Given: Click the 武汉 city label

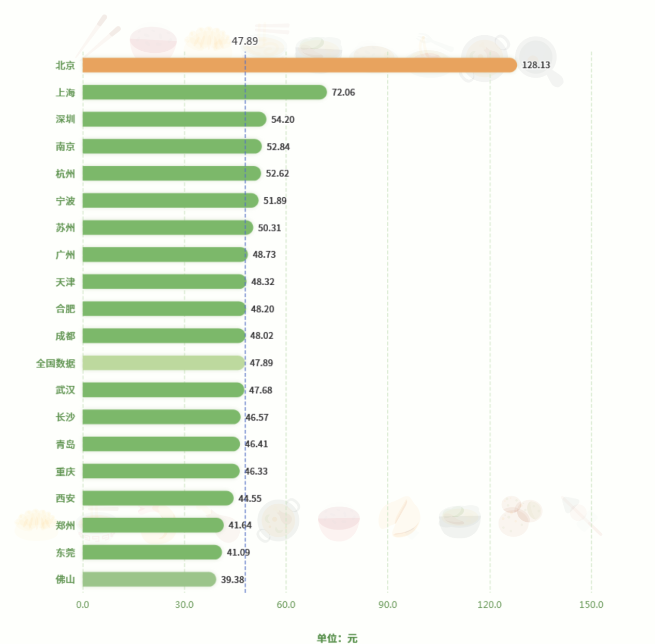Looking at the screenshot, I should click(x=65, y=390).
